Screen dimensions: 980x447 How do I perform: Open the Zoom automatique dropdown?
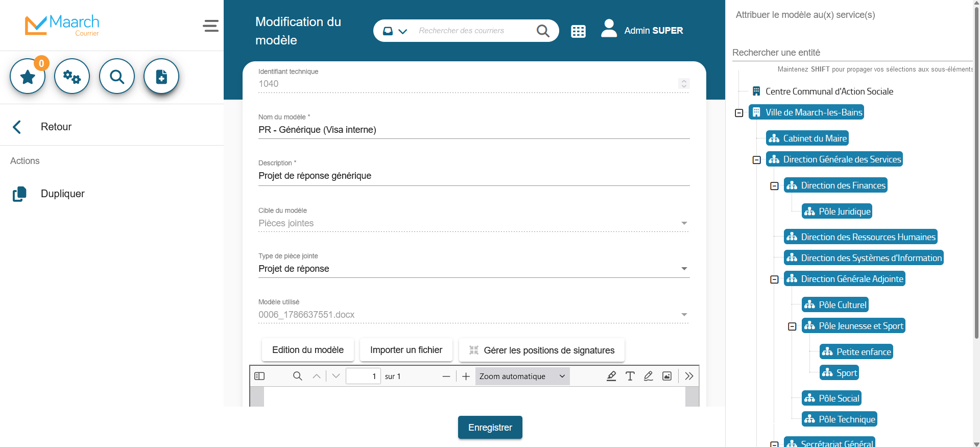[522, 377]
